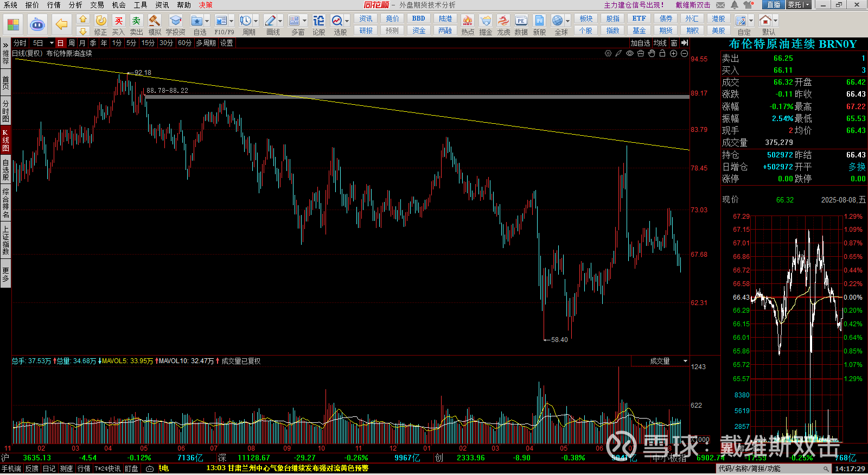Zoom out chart with minus circle icon

tap(684, 53)
